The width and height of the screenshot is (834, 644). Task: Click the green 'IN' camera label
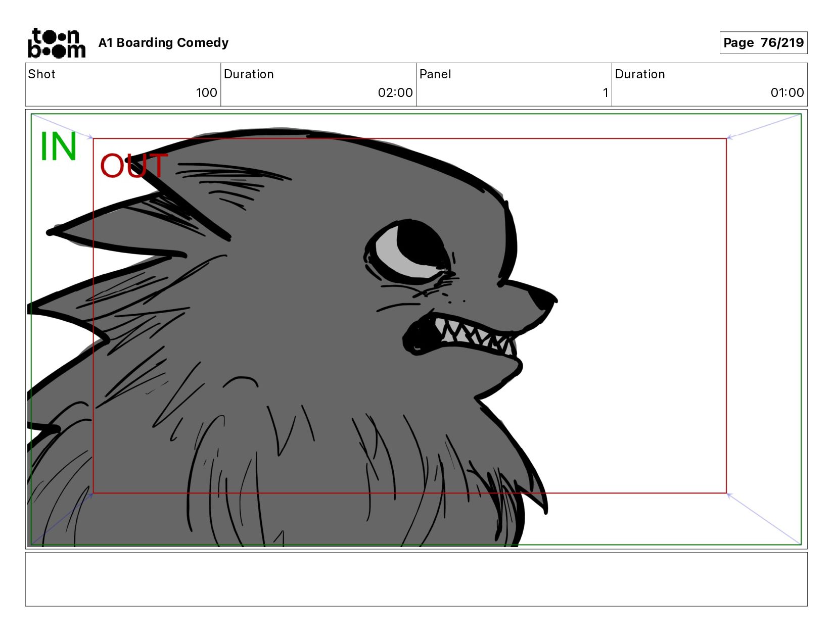pos(58,146)
